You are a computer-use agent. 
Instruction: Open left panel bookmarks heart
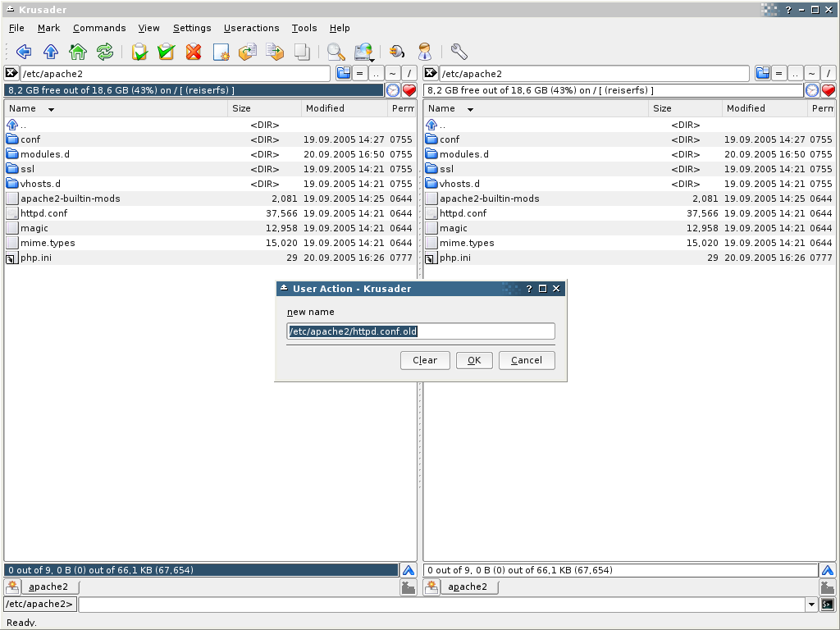tap(409, 90)
